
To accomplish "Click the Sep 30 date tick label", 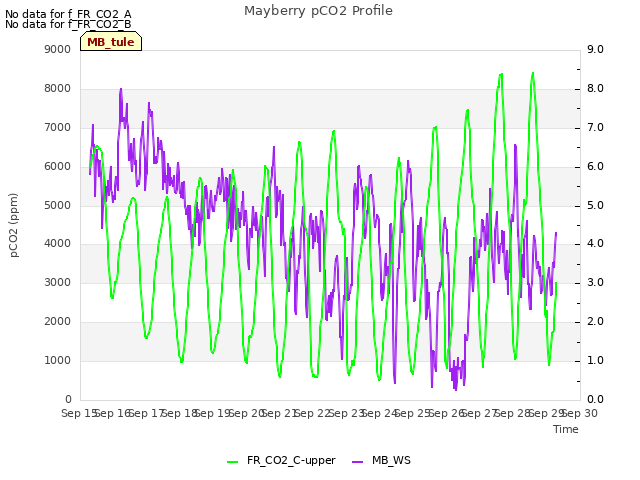I will coord(580,413).
